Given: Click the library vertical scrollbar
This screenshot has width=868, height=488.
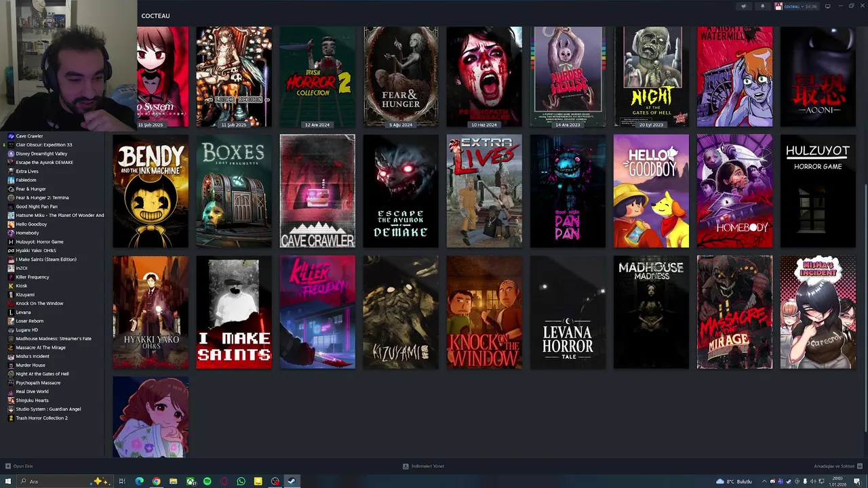Looking at the screenshot, I should [x=865, y=308].
